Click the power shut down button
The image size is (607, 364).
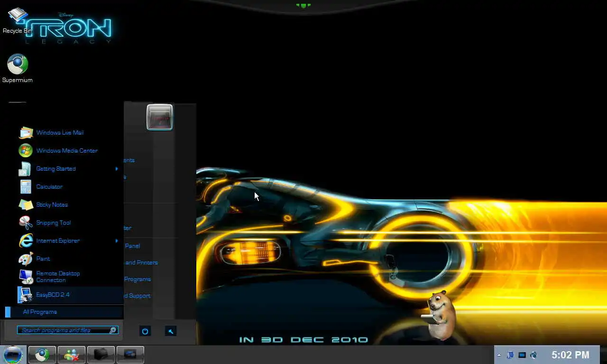coord(145,331)
